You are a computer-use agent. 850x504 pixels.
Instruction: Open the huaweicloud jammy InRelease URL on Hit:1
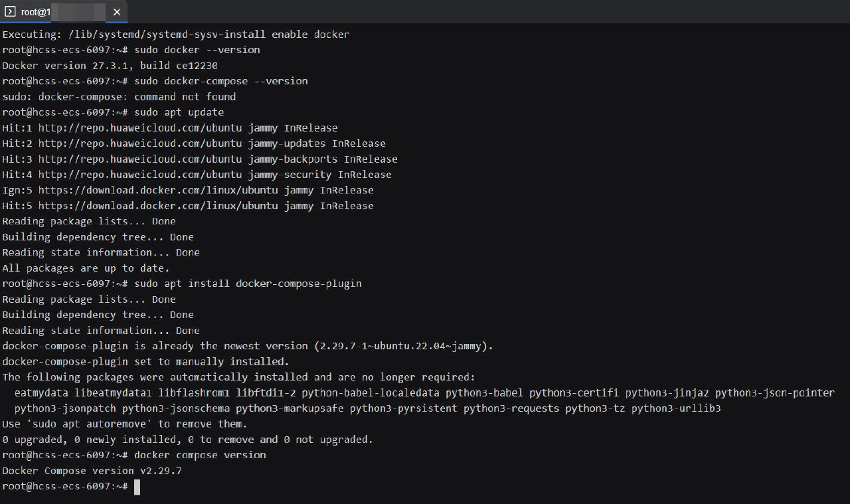click(x=140, y=128)
